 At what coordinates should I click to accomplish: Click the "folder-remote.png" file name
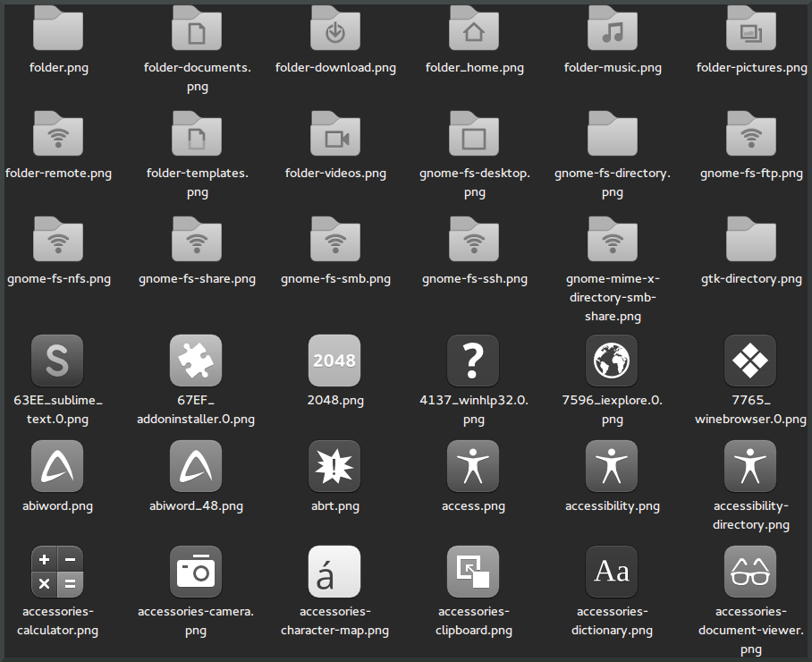coord(58,174)
